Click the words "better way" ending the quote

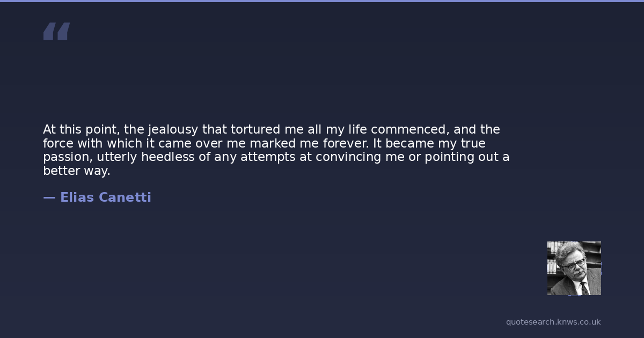click(76, 171)
